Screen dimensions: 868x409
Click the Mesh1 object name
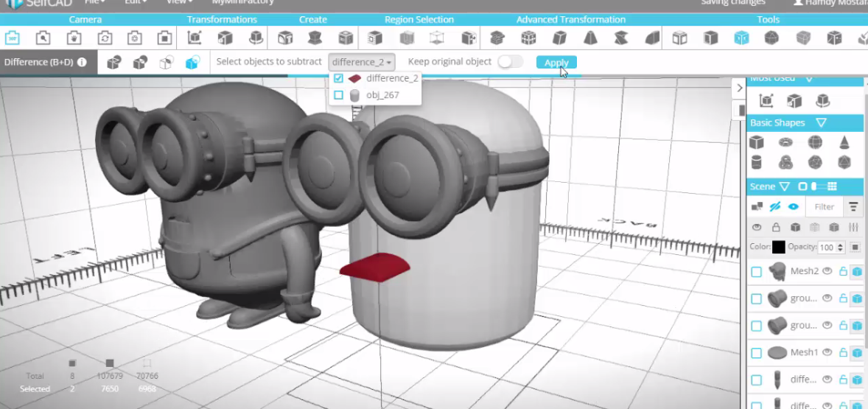point(805,352)
